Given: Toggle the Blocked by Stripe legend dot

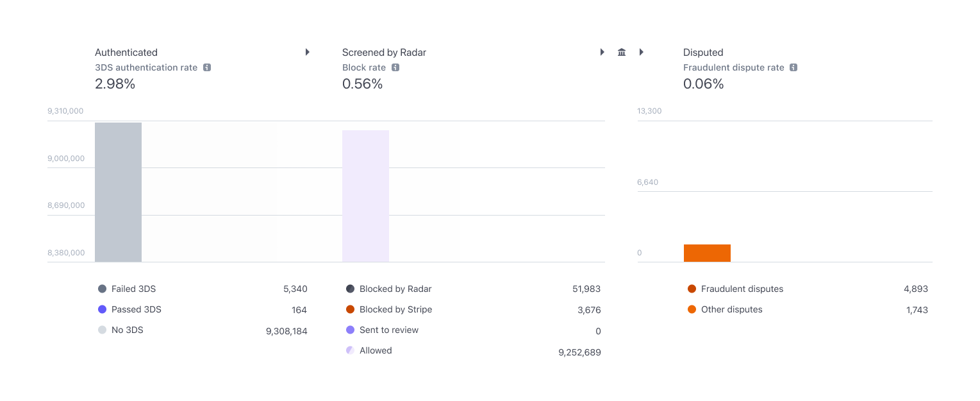Looking at the screenshot, I should tap(350, 310).
